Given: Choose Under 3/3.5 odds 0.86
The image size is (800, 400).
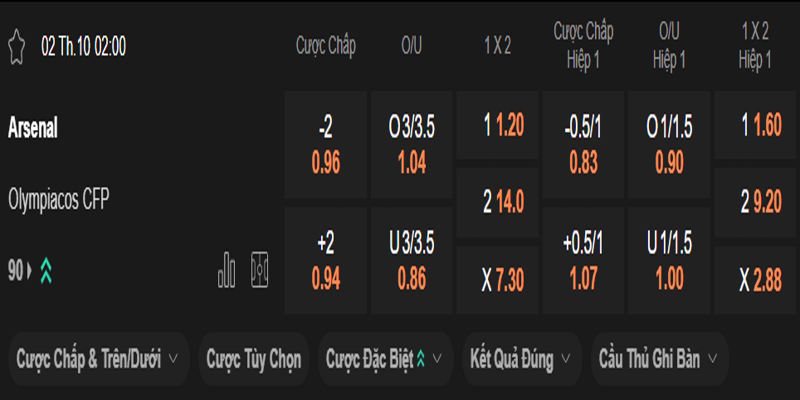Looking at the screenshot, I should coord(411,260).
